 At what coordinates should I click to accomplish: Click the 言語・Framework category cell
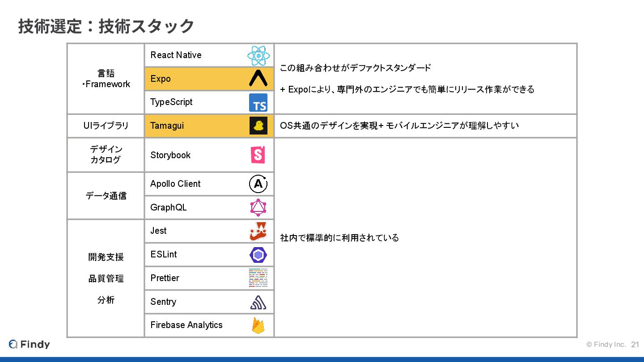[106, 79]
